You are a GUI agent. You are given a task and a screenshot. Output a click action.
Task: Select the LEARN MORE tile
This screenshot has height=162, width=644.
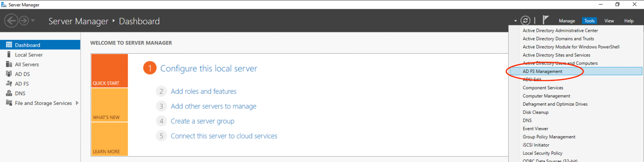click(110, 139)
